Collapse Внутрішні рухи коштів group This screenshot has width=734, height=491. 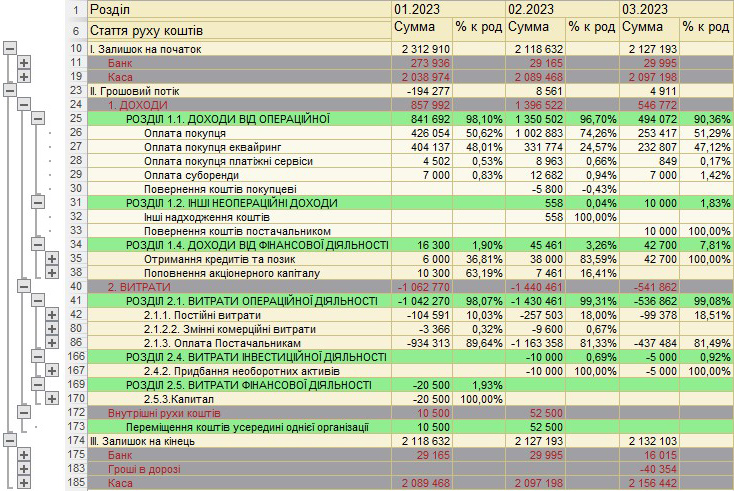24,412
